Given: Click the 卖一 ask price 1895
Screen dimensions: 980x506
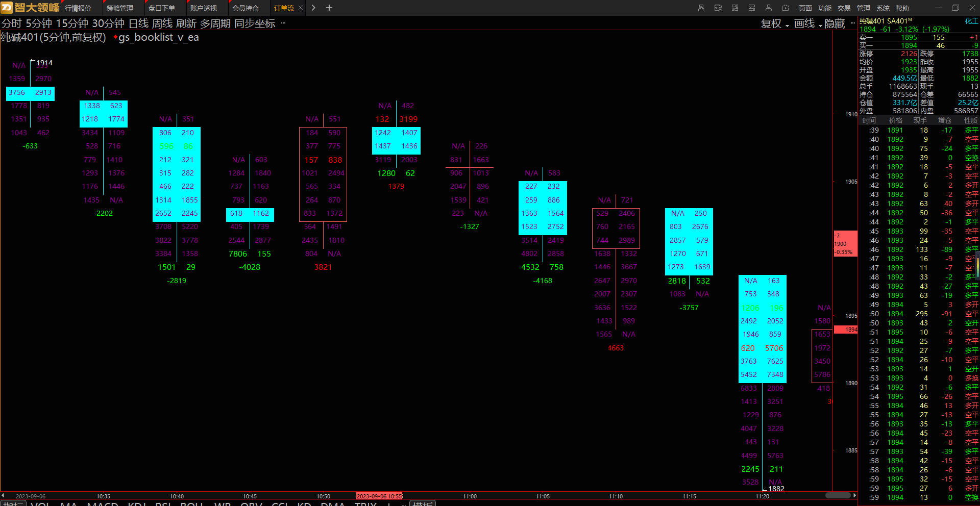Looking at the screenshot, I should pos(909,37).
